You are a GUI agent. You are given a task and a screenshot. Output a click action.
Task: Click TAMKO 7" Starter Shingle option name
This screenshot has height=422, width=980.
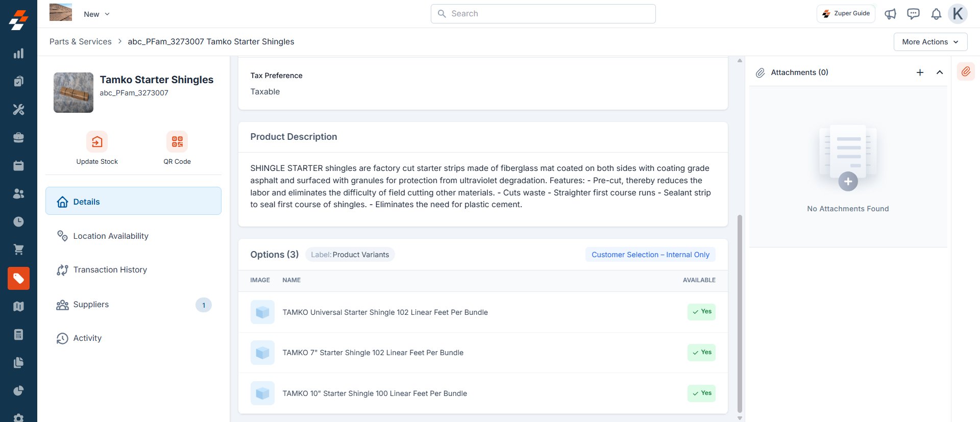(373, 353)
